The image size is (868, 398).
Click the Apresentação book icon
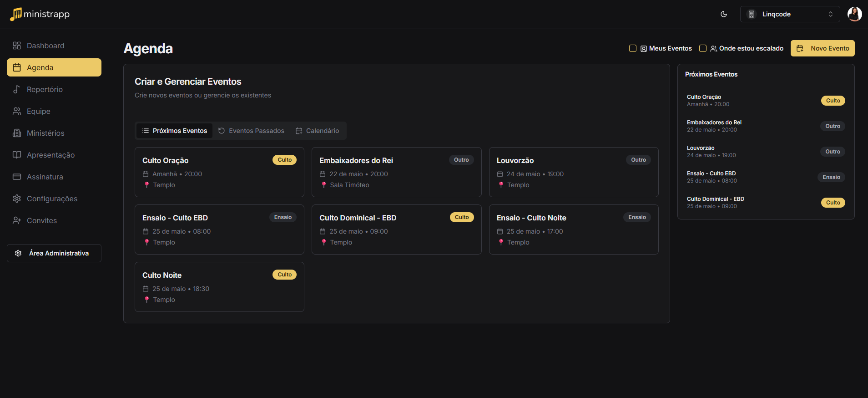click(x=17, y=155)
